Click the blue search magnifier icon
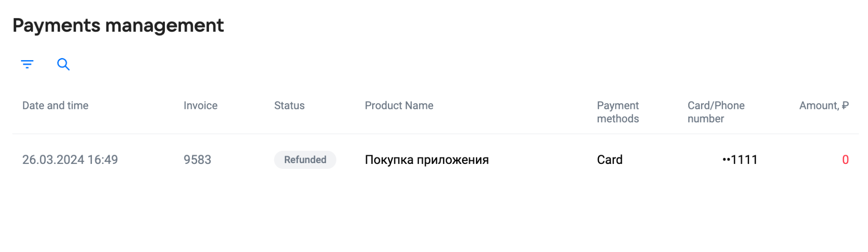This screenshot has width=868, height=252. click(x=63, y=64)
